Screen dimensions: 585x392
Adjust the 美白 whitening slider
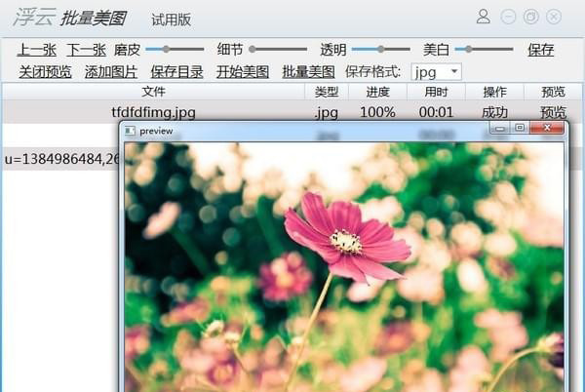click(484, 49)
